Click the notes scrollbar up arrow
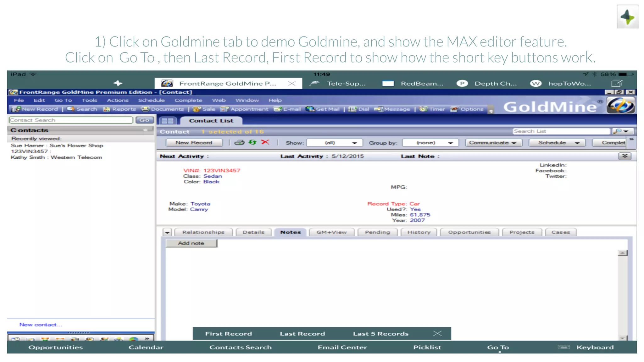This screenshot has height=362, width=644. pos(622,253)
